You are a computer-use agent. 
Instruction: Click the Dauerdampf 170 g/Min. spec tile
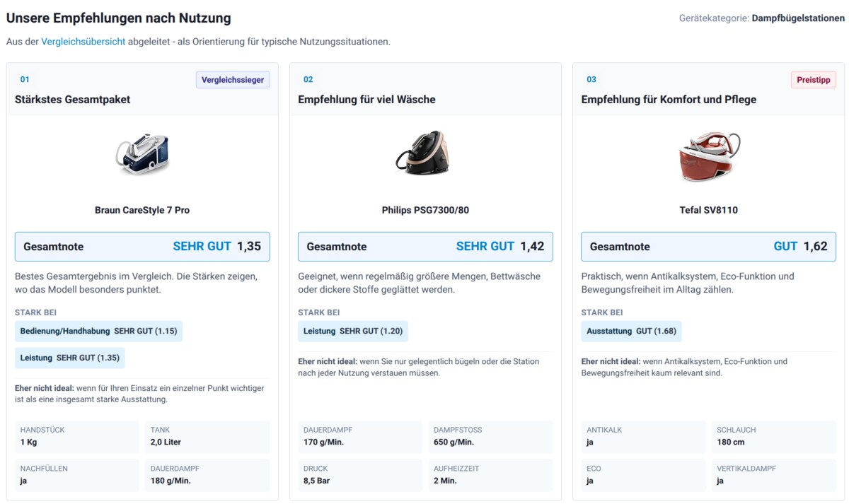[360, 437]
